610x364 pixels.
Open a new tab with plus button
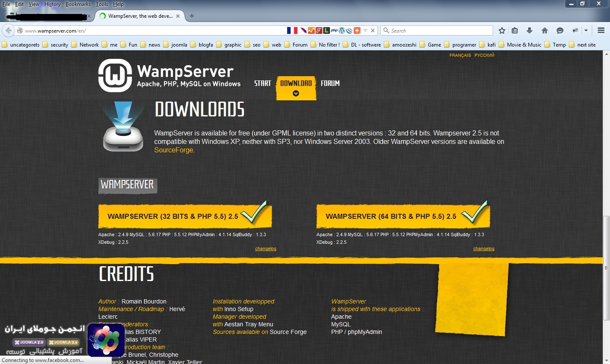192,16
